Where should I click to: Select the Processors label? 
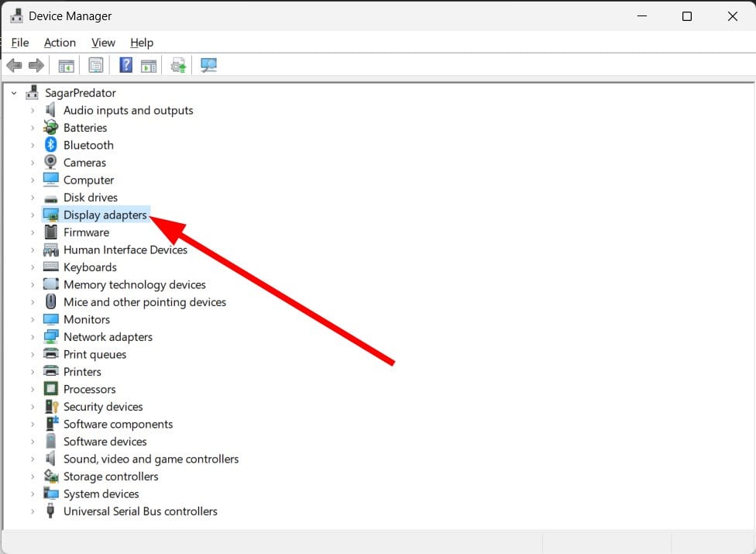click(x=90, y=389)
